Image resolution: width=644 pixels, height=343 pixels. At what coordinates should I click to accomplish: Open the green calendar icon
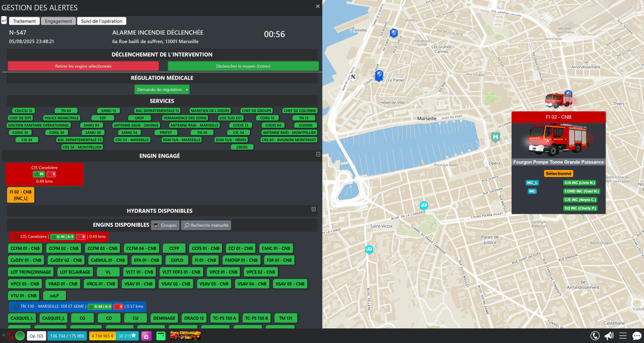point(161,336)
